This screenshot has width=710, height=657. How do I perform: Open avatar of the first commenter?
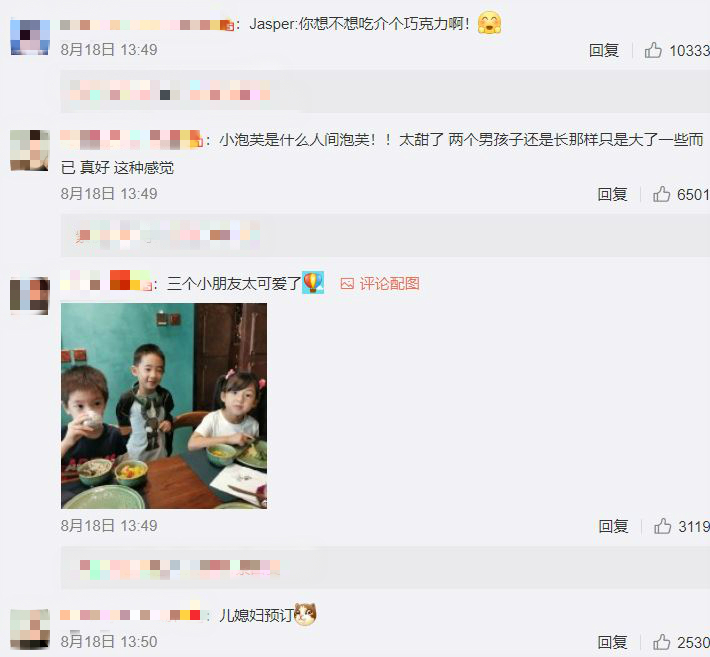(x=30, y=37)
